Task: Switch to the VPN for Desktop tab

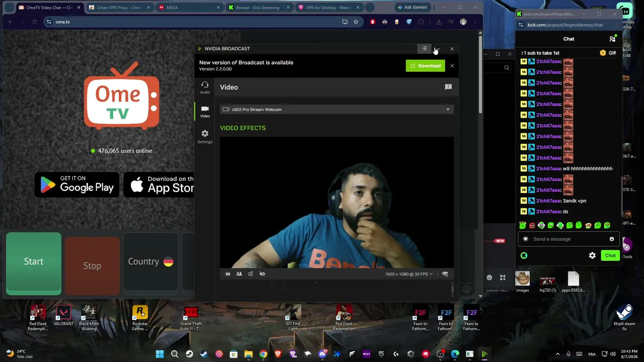Action: pos(328,8)
